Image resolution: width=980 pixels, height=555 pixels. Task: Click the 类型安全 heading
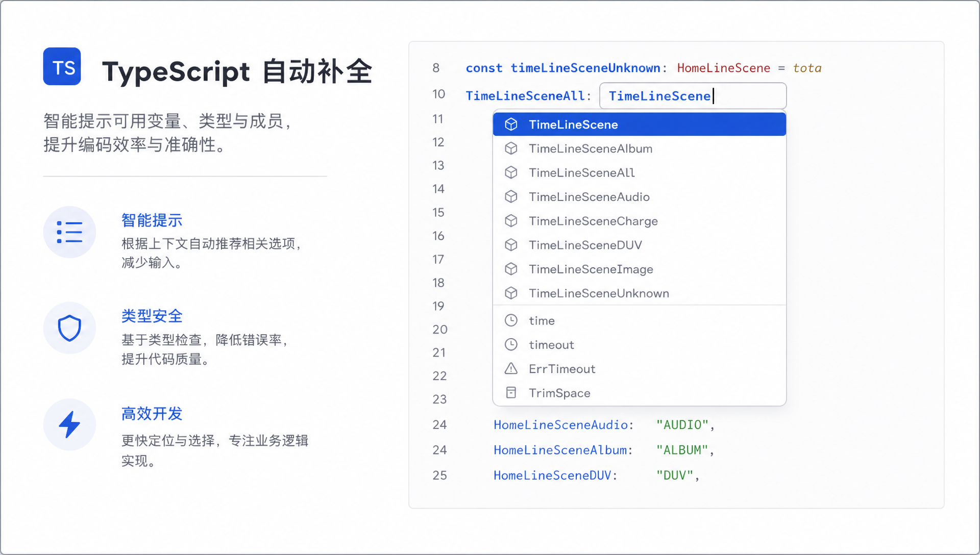[152, 316]
